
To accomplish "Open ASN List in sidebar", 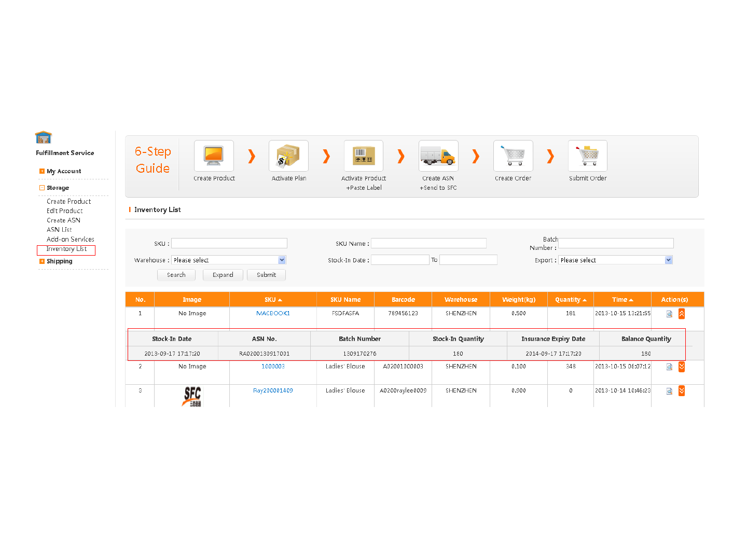I will [x=59, y=230].
